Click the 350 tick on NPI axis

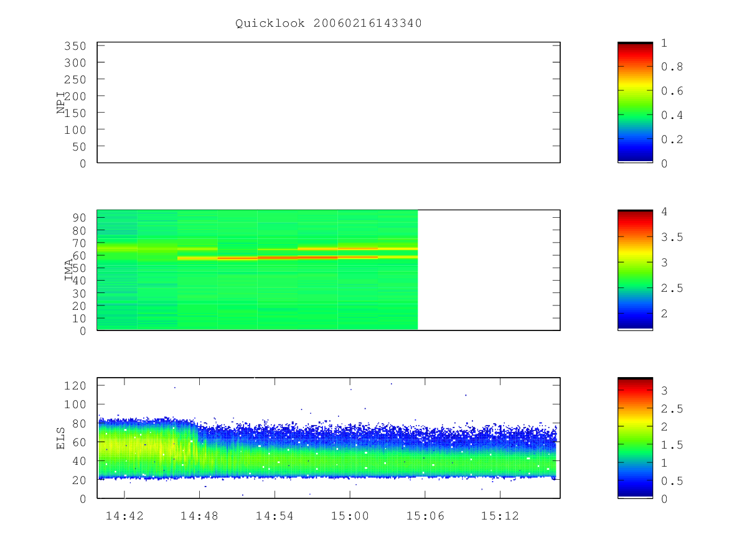pos(77,46)
